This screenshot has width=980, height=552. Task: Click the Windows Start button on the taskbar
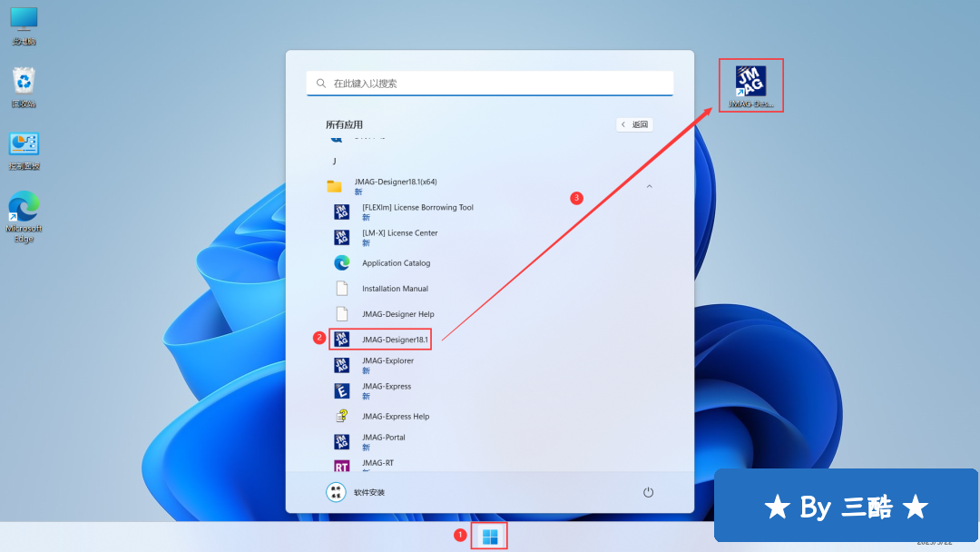pyautogui.click(x=490, y=537)
